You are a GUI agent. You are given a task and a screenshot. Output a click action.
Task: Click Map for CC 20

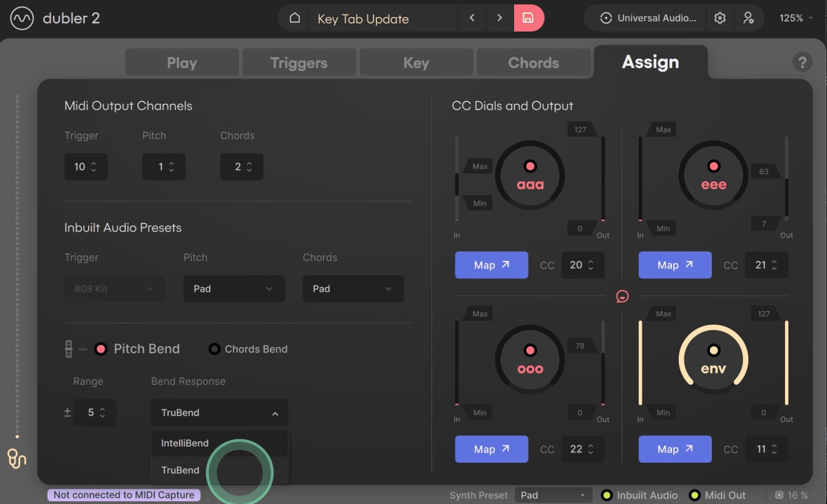(491, 265)
